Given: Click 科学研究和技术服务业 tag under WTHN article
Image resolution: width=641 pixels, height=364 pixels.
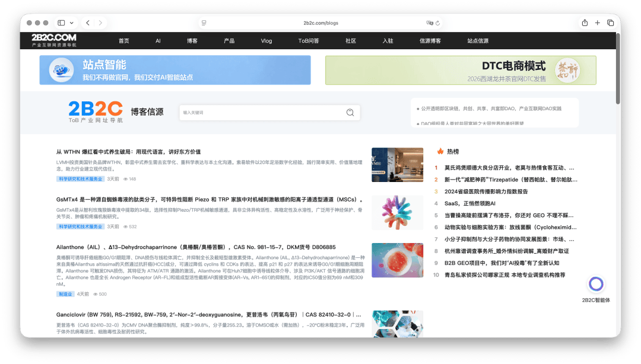Looking at the screenshot, I should click(81, 179).
